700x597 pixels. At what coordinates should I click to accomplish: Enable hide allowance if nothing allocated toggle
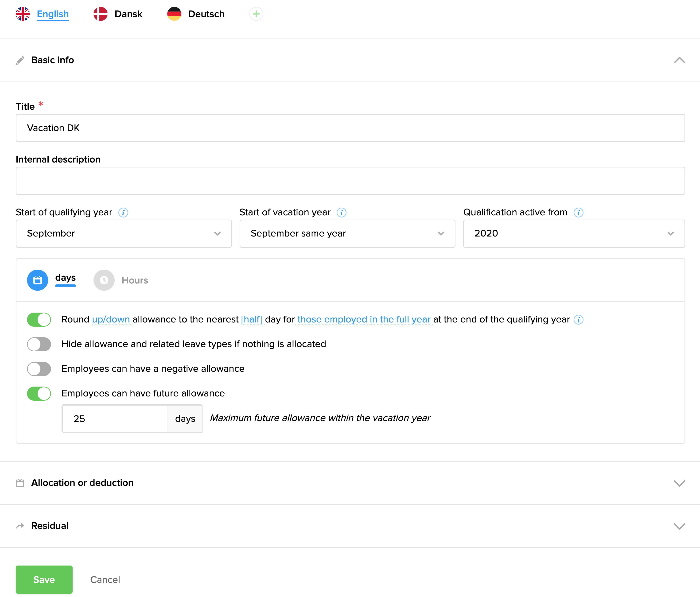click(x=39, y=344)
